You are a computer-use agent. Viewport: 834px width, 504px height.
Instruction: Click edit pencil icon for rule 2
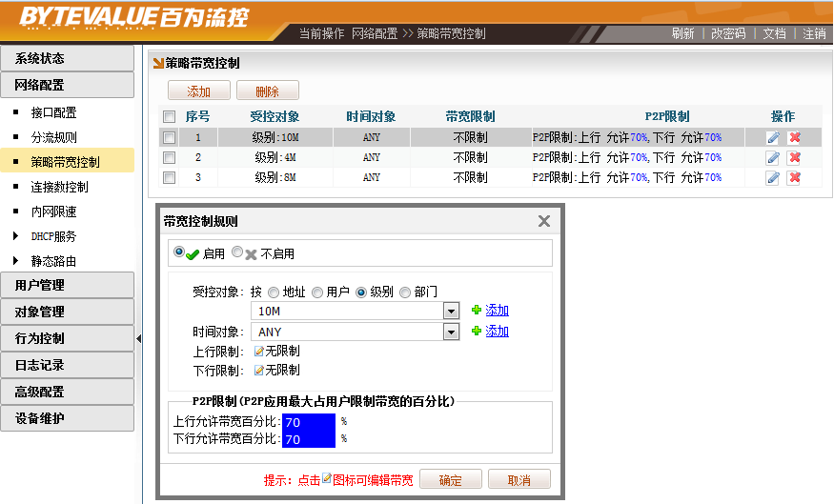[773, 158]
